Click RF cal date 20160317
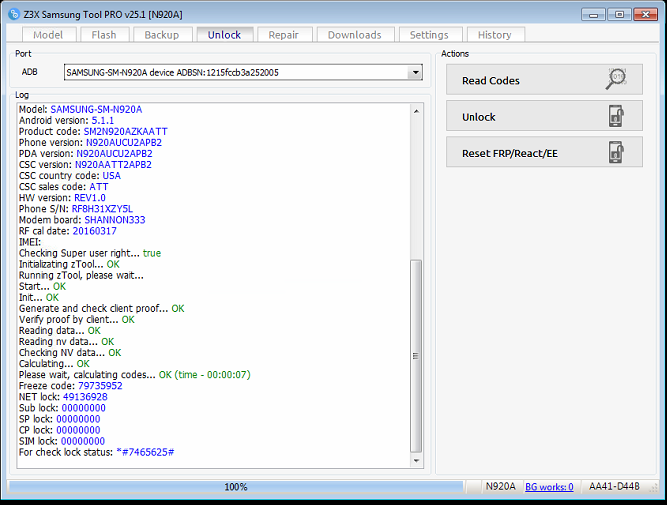This screenshot has width=667, height=505. [x=94, y=231]
